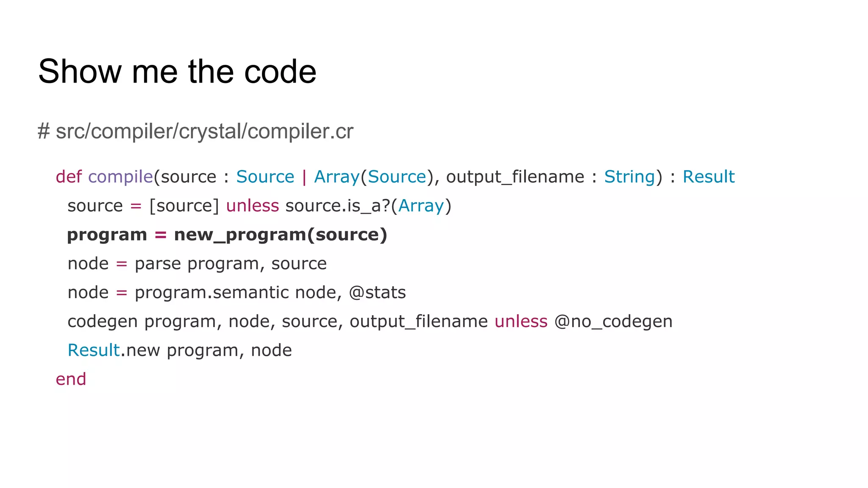Click 'program.semantic' method call

click(x=212, y=293)
